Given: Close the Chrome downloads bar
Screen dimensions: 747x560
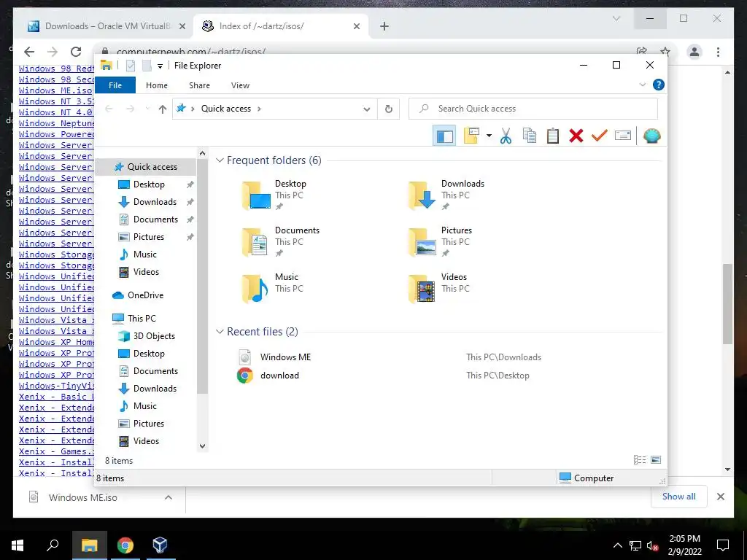Looking at the screenshot, I should tap(720, 497).
